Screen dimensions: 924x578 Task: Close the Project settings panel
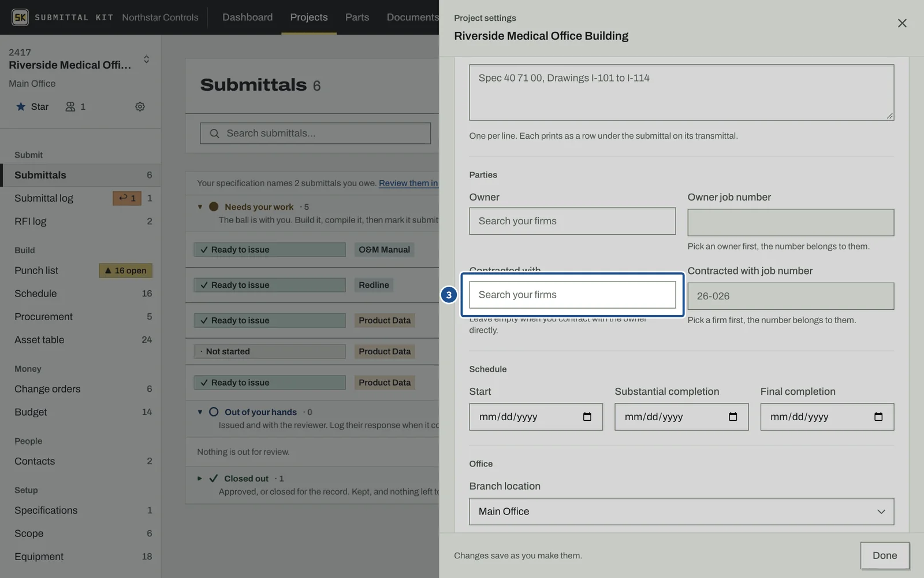tap(902, 23)
